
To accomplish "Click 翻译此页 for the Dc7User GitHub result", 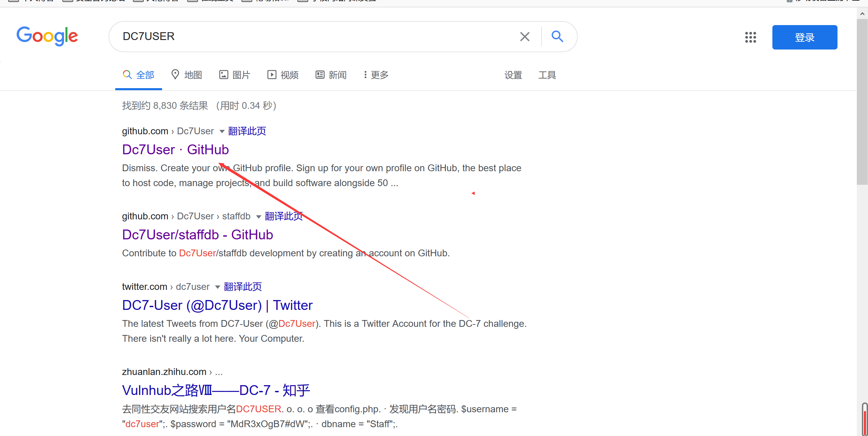I will pyautogui.click(x=247, y=131).
